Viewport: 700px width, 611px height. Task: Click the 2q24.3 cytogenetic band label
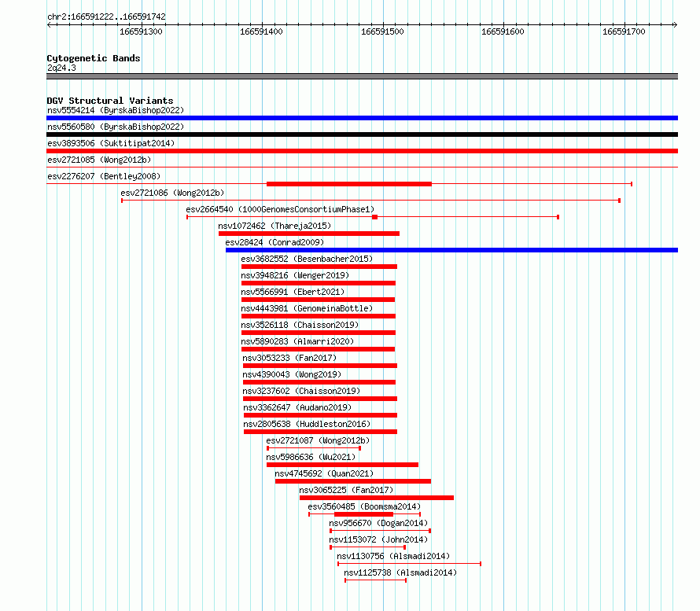point(61,68)
